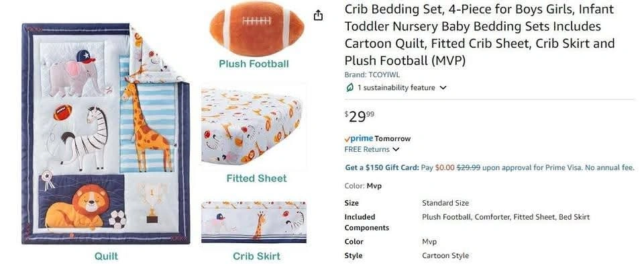Click the Fitted Sheet image
This screenshot has width=644, height=264.
(254, 127)
